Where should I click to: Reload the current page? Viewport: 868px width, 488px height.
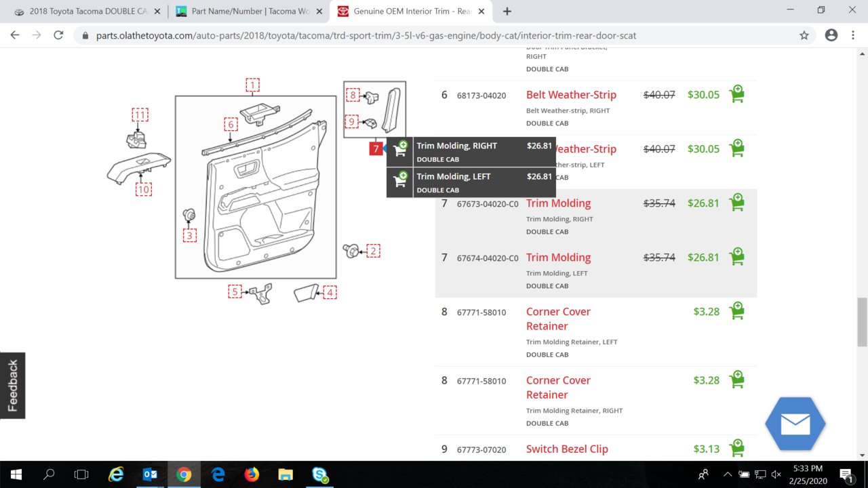tap(58, 35)
